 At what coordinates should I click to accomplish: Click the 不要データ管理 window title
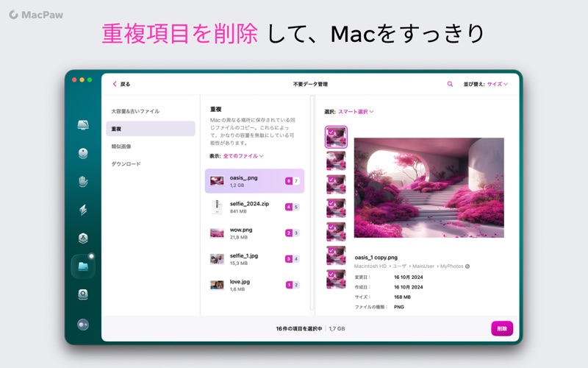[310, 84]
